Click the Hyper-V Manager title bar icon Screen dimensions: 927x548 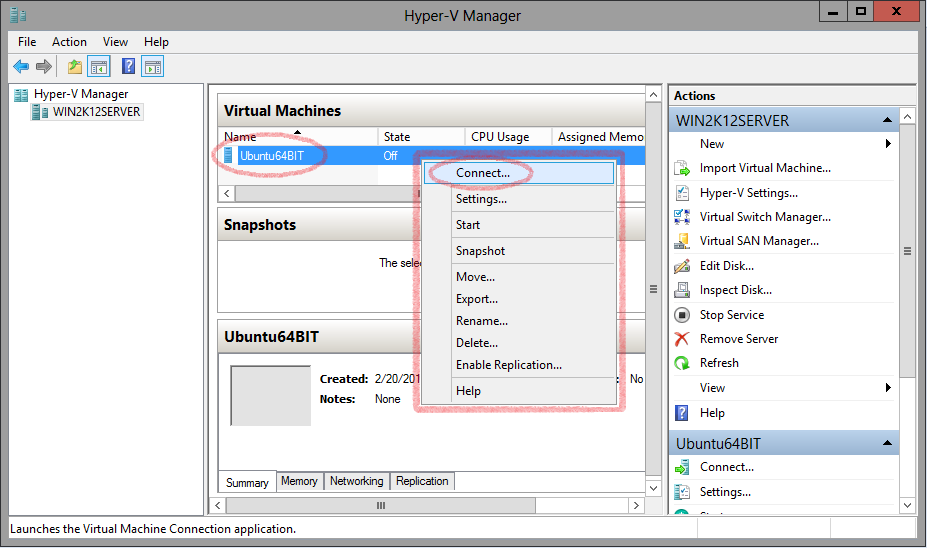pyautogui.click(x=18, y=15)
